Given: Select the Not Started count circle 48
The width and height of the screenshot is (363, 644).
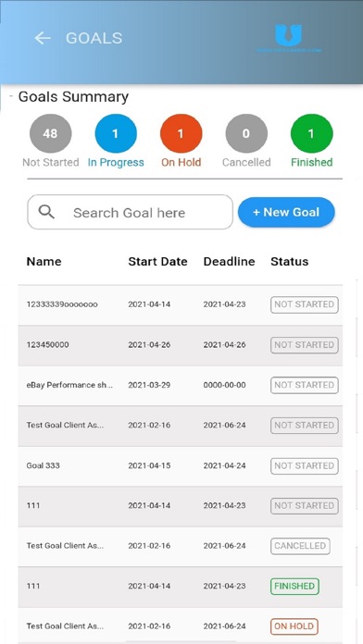Looking at the screenshot, I should tap(51, 133).
